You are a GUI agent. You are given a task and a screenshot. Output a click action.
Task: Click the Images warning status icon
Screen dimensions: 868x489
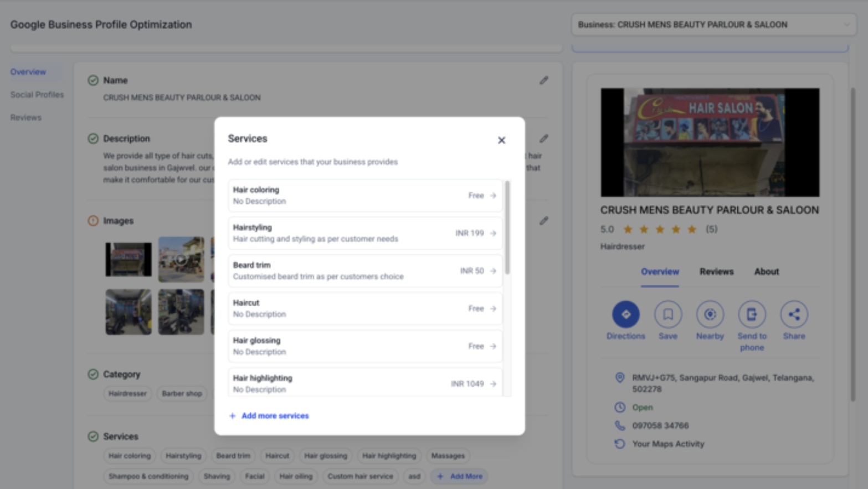coord(93,220)
